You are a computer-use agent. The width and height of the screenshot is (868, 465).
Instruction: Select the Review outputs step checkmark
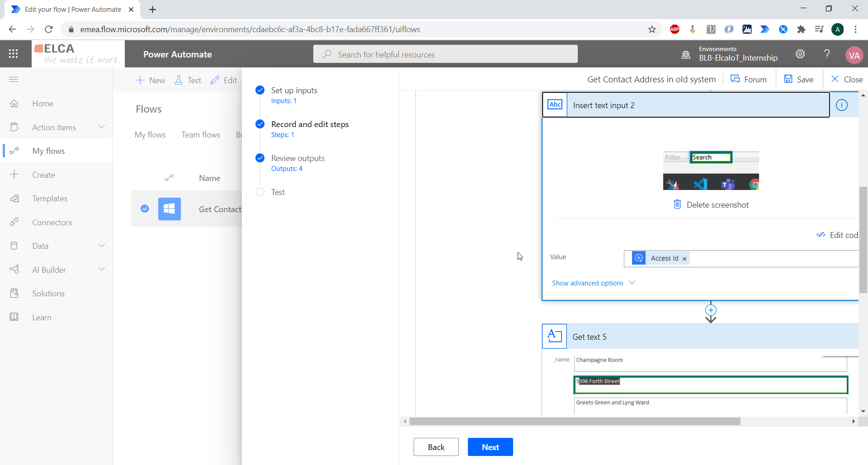tap(260, 158)
